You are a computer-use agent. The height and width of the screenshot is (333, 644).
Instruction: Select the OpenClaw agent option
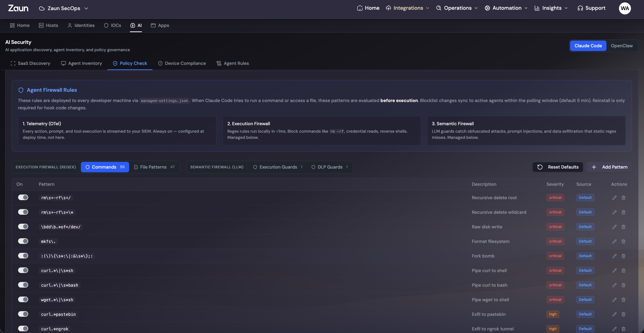[621, 46]
